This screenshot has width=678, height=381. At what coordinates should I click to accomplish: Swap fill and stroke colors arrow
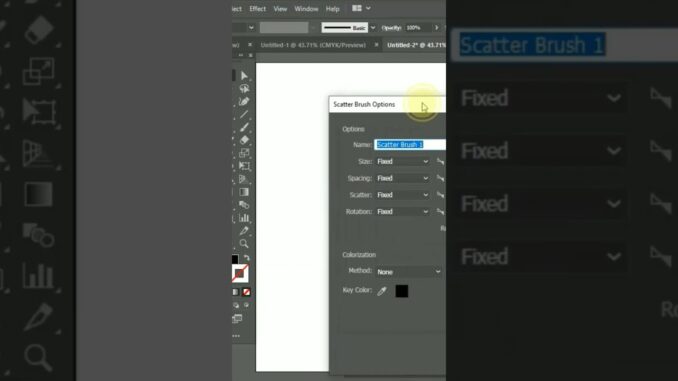(x=246, y=258)
